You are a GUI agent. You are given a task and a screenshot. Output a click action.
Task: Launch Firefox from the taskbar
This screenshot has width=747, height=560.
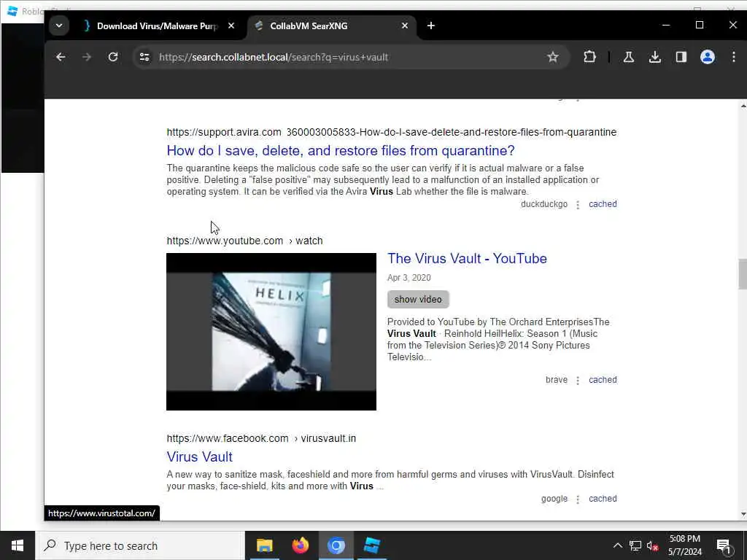coord(300,545)
